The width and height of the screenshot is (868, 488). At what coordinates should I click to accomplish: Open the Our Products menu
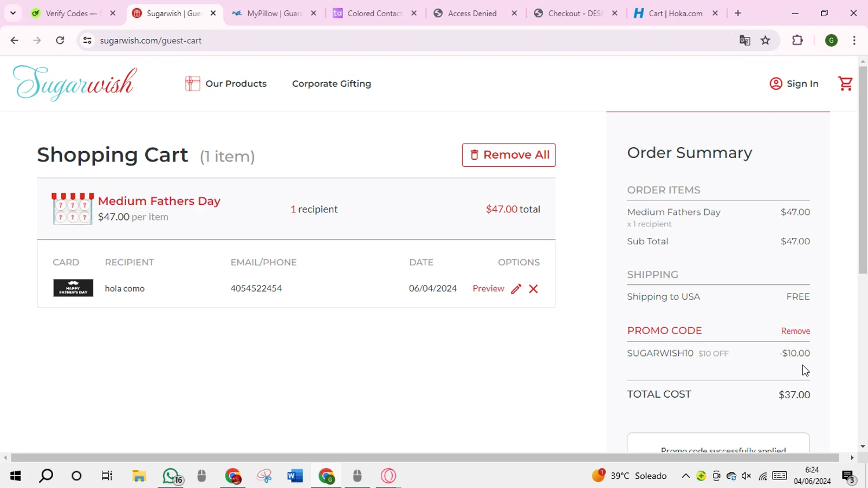(x=236, y=83)
